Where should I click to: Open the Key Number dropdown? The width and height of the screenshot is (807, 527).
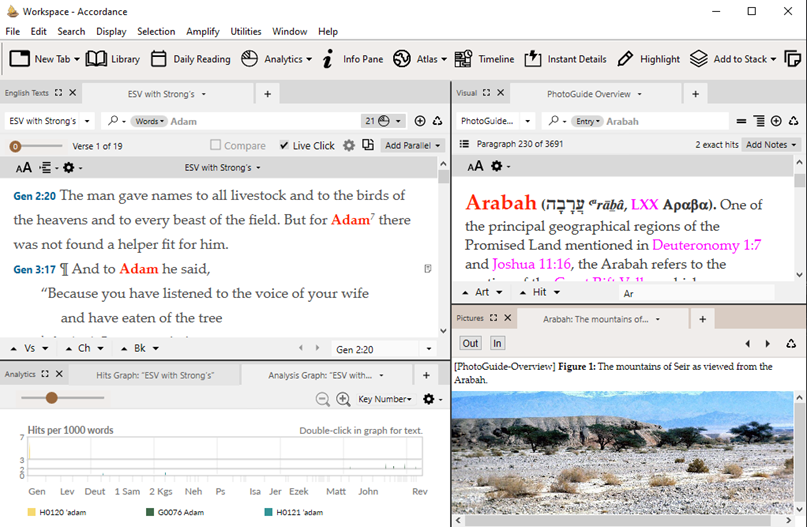point(385,399)
